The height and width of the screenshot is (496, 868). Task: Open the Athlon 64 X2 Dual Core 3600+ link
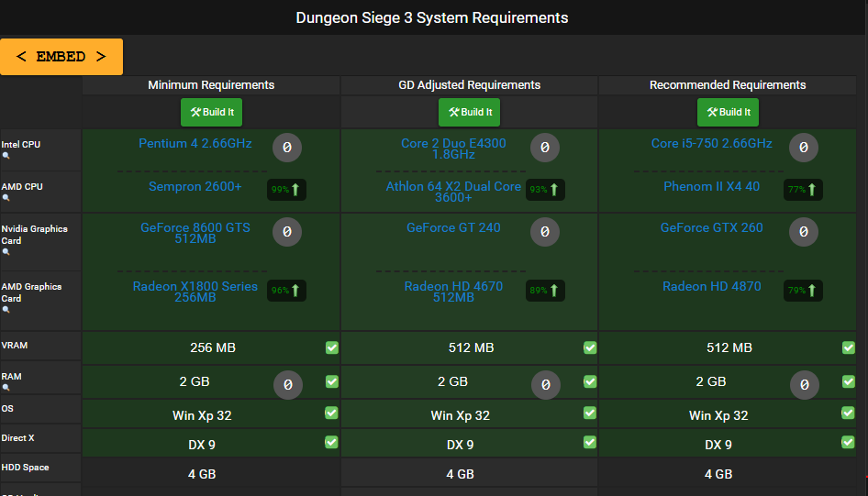(x=453, y=192)
